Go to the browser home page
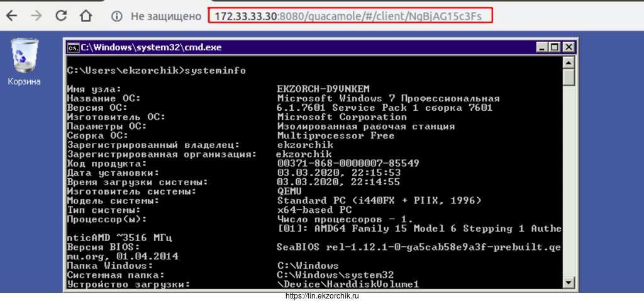The width and height of the screenshot is (644, 301). click(x=86, y=16)
